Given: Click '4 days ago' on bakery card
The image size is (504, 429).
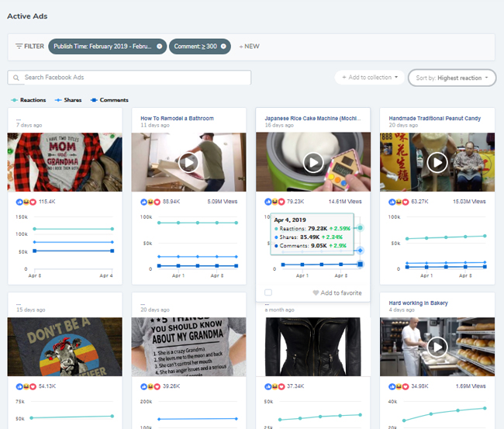Looking at the screenshot, I should coord(402,310).
